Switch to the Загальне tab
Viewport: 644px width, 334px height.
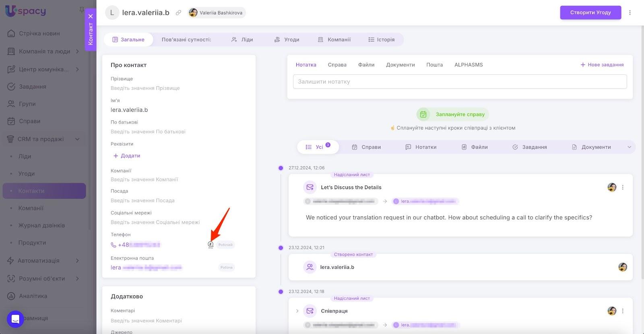[x=128, y=39]
